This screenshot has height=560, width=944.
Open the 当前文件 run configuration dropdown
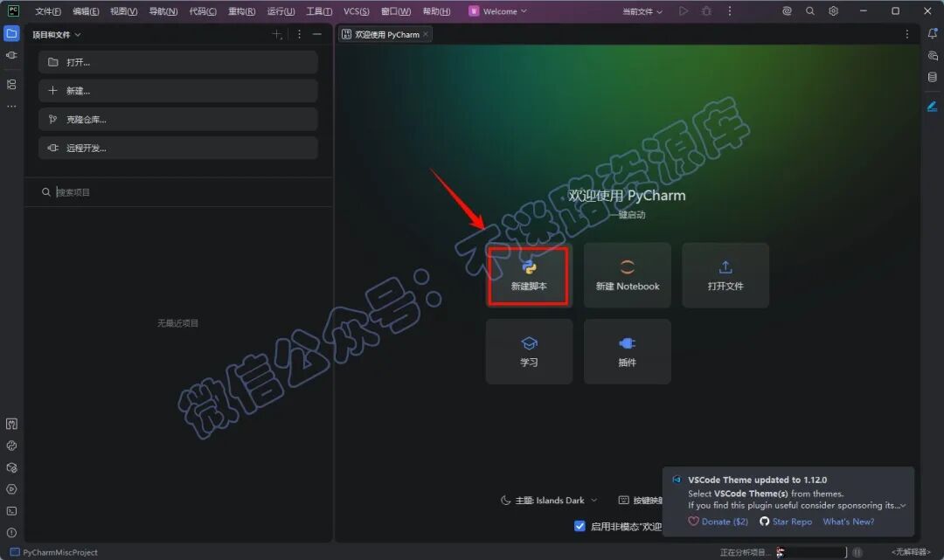(x=642, y=11)
